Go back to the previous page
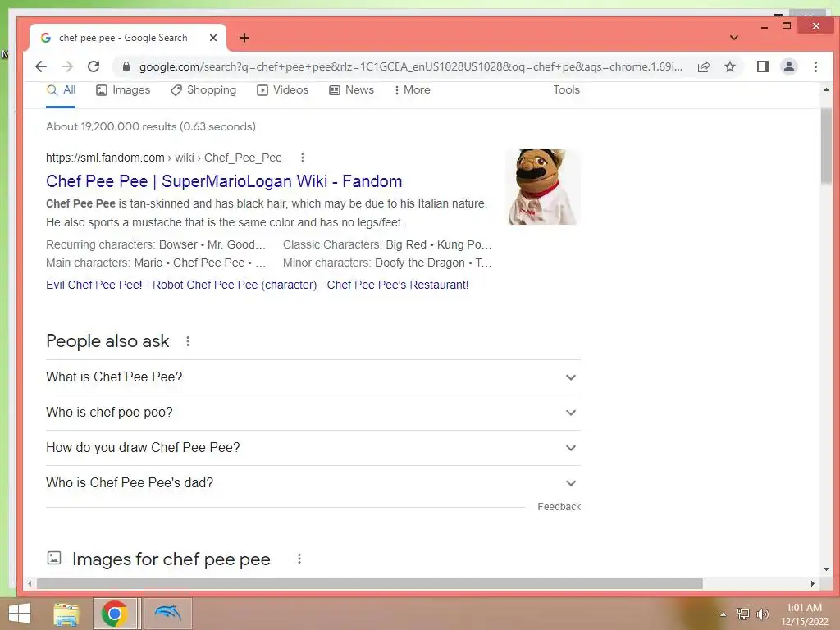Viewport: 840px width, 630px height. [x=41, y=66]
